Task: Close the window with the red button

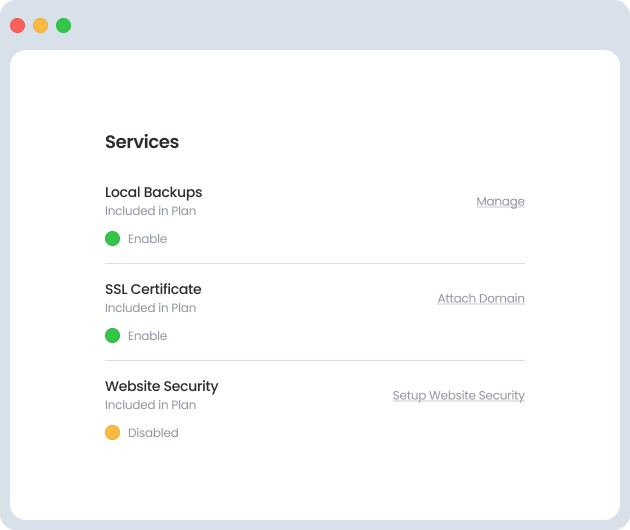Action: point(17,25)
